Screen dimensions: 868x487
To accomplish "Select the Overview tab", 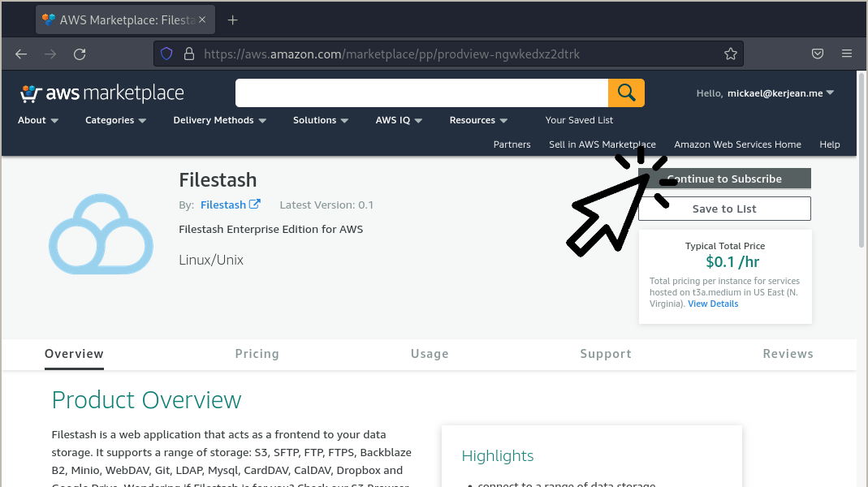I will [x=74, y=354].
